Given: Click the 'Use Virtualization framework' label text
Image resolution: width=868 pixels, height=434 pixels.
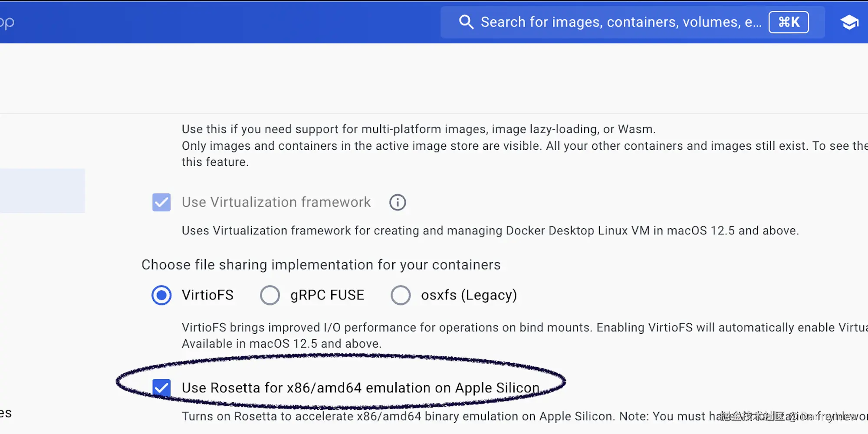Looking at the screenshot, I should pos(276,202).
